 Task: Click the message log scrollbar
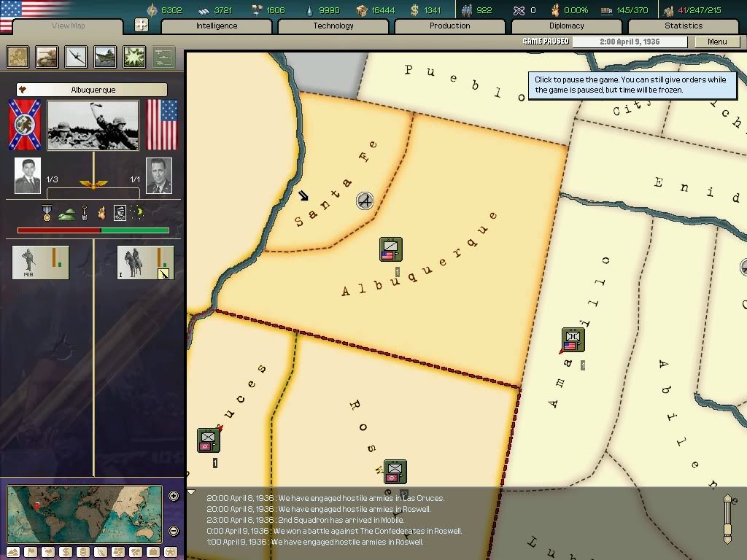click(727, 519)
